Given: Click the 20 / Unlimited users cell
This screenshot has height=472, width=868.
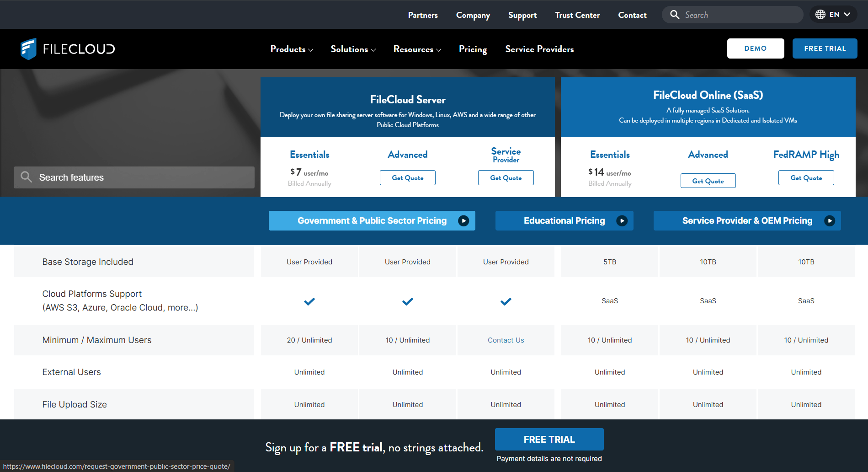Looking at the screenshot, I should 309,340.
